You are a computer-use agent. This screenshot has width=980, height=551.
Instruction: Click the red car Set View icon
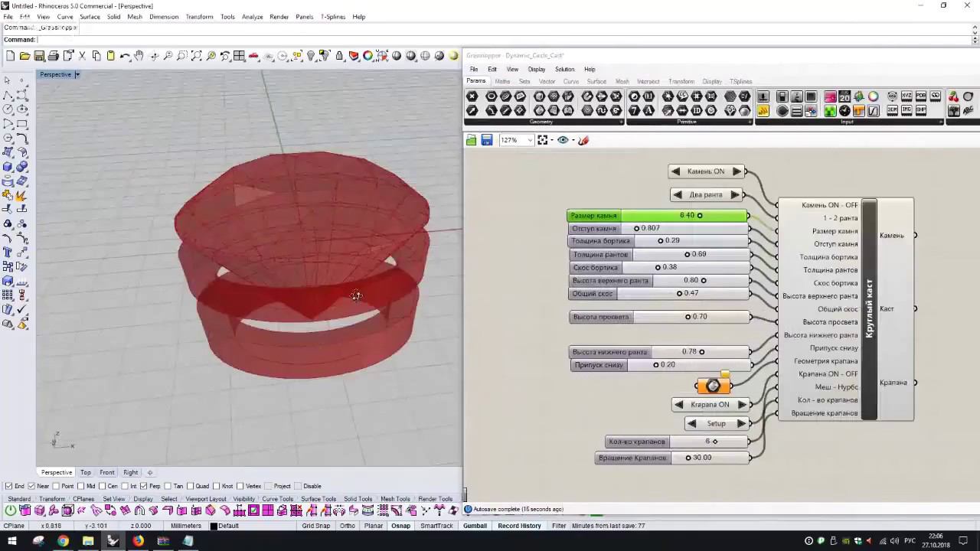[x=253, y=56]
